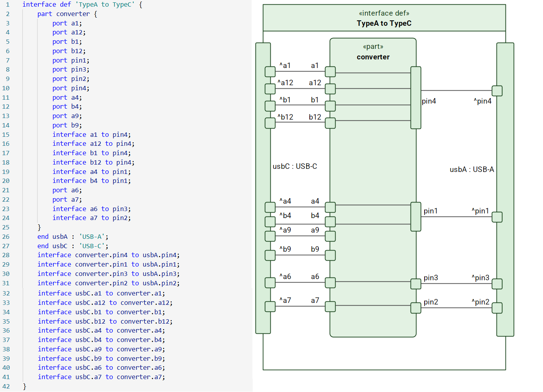Select the a1 port on the converter part
Screen dimensions: 543x392
330,72
